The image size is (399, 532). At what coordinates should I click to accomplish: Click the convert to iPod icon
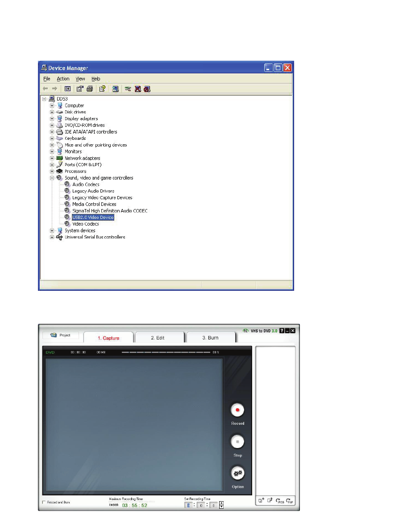click(280, 500)
